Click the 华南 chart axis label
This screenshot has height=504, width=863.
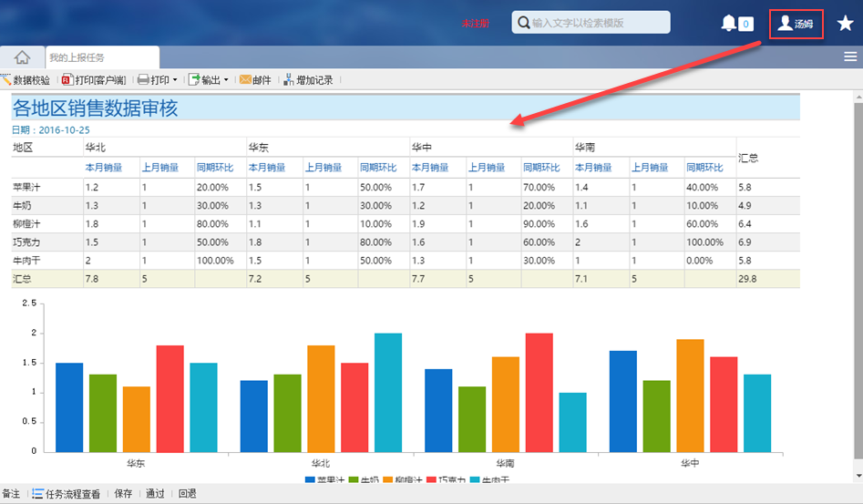click(x=505, y=463)
